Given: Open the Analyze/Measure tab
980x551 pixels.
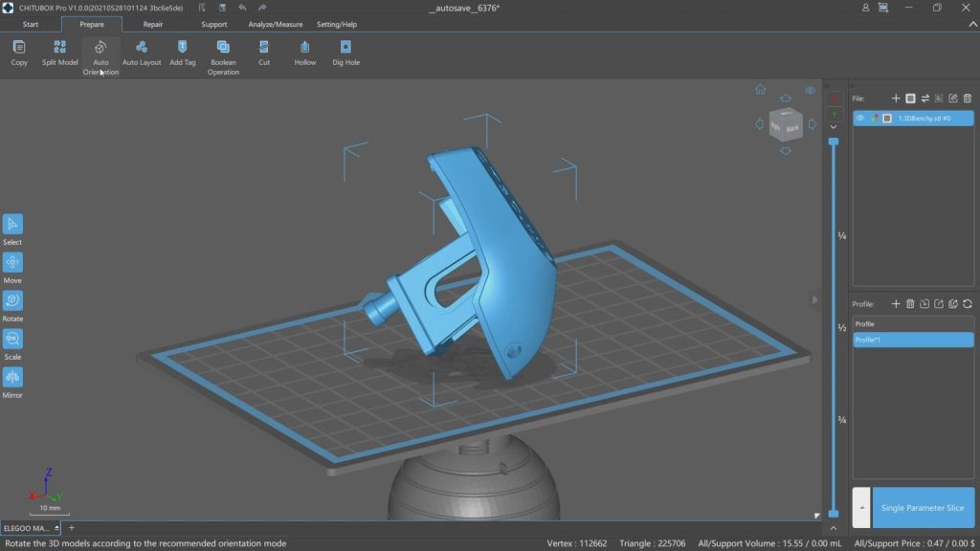Looking at the screenshot, I should [275, 24].
